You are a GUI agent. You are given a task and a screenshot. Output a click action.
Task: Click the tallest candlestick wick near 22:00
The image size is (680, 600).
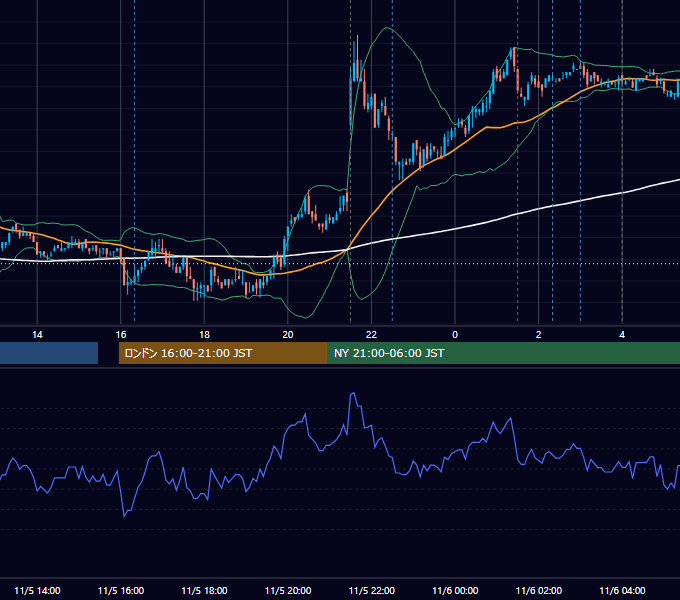357,56
